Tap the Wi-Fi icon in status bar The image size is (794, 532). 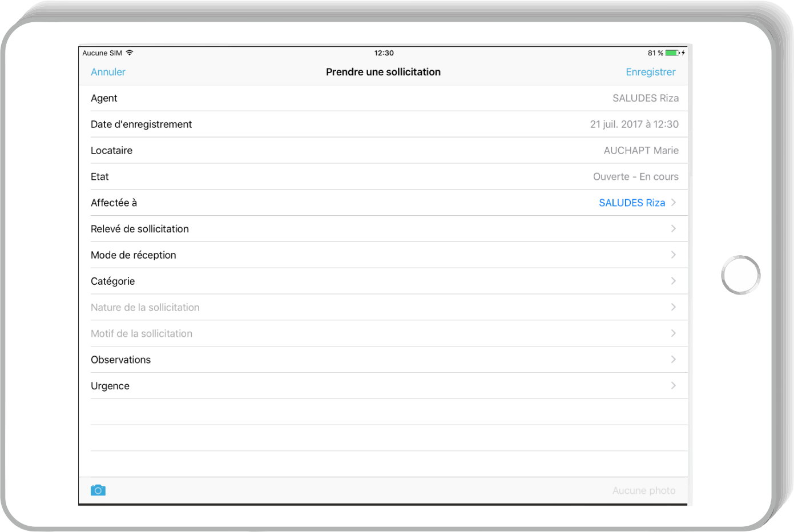click(130, 53)
